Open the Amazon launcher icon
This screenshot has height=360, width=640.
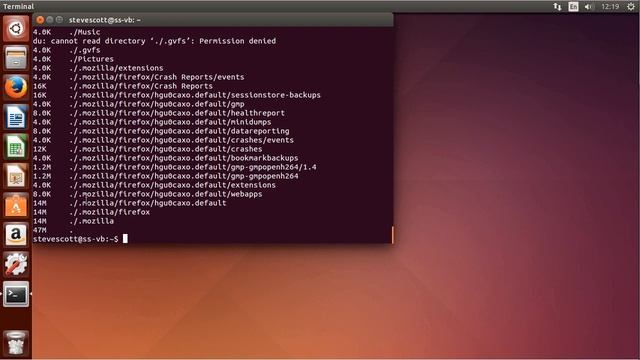point(16,235)
